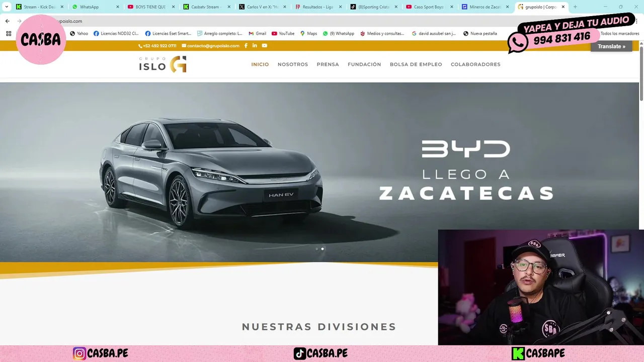Viewport: 644px width, 362px height.
Task: Close the Mineros de Zacatecas tab
Action: click(507, 7)
